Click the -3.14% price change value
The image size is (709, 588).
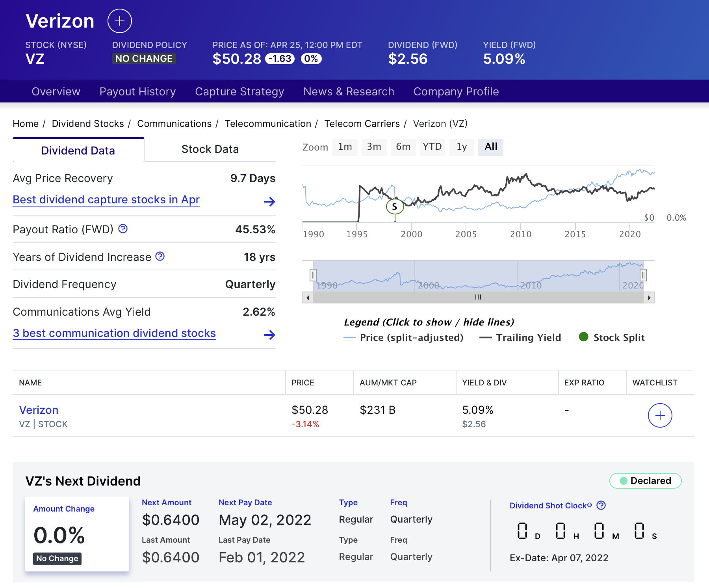tap(305, 424)
